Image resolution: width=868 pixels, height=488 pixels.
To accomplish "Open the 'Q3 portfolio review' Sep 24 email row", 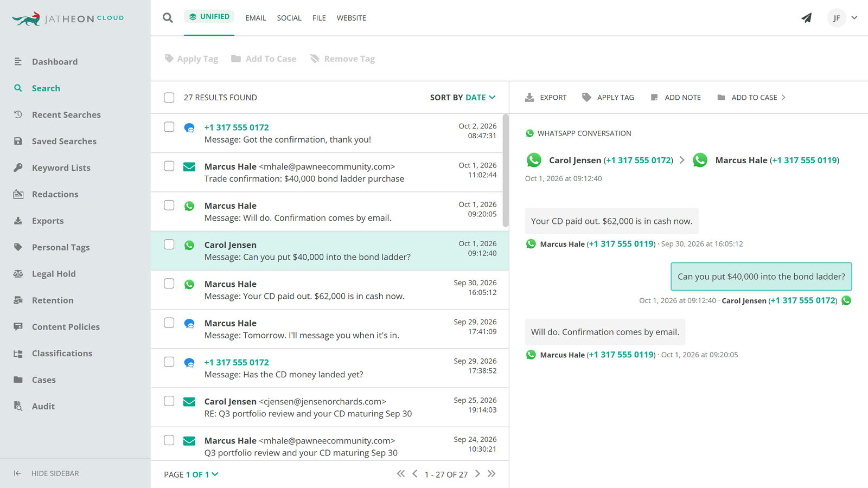I will pyautogui.click(x=330, y=444).
